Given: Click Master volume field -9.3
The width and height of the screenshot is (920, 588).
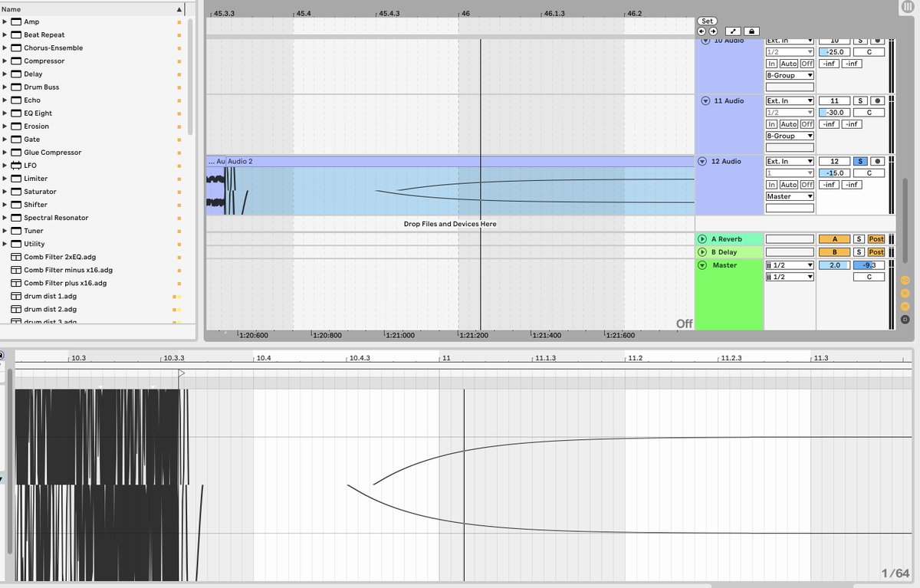Looking at the screenshot, I should point(869,265).
